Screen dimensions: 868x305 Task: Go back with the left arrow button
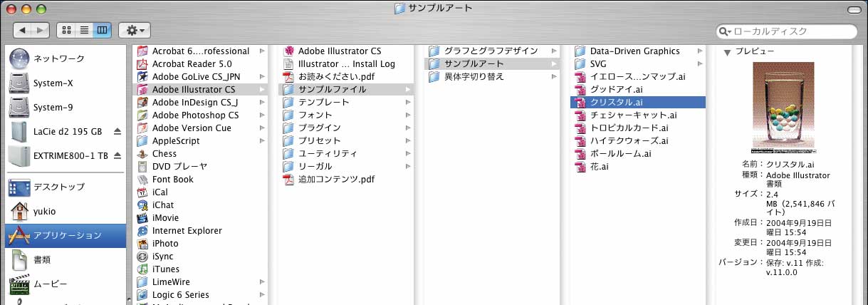[x=23, y=30]
